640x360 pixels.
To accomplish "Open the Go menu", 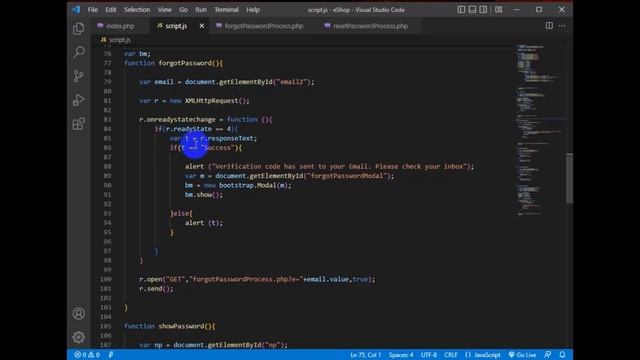I will click(x=183, y=9).
